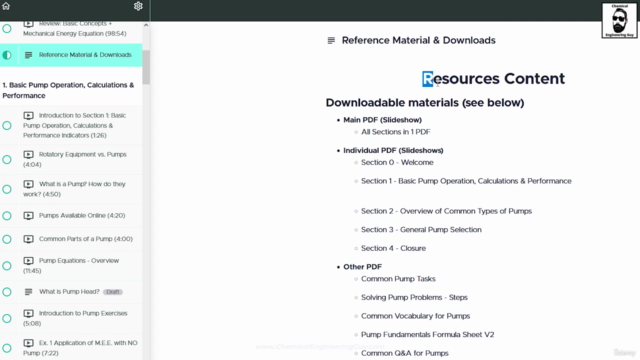Screen dimensions: 640x360
Task: Mark Rotatory Equipment vs. Pumps complete
Action: point(7,159)
